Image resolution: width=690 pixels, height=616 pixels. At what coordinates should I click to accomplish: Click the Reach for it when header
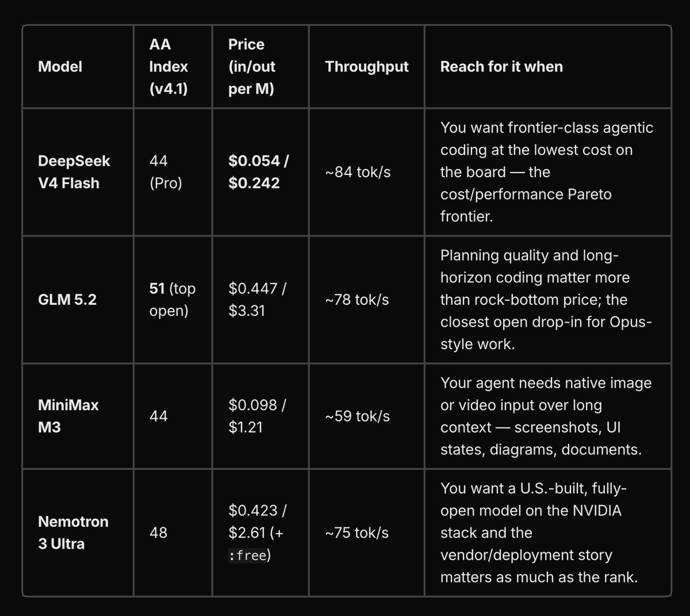click(501, 67)
